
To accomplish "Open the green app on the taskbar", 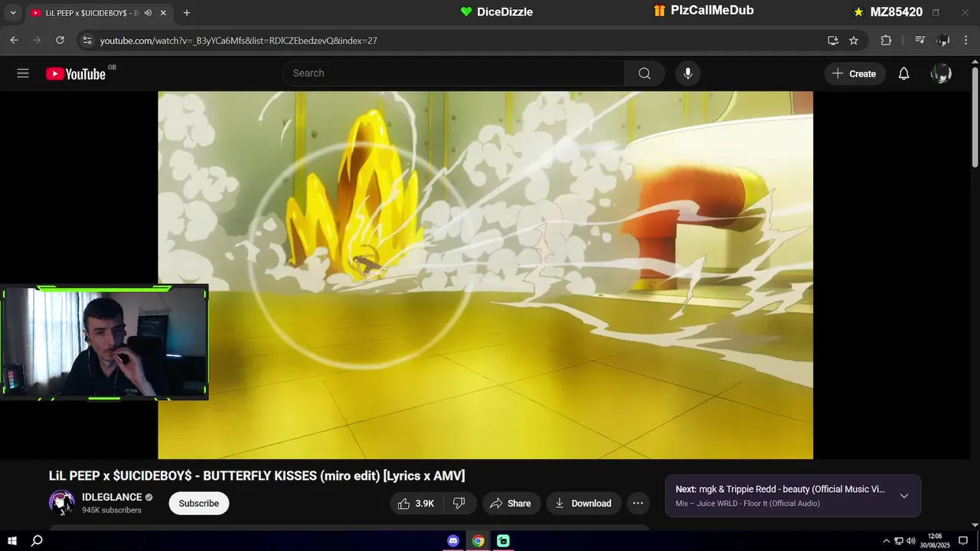I will click(503, 541).
